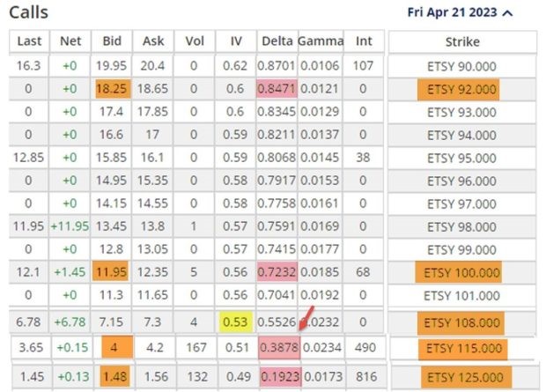The width and height of the screenshot is (546, 392).
Task: Select the ETSY 125.000 strike cell
Action: 462,377
